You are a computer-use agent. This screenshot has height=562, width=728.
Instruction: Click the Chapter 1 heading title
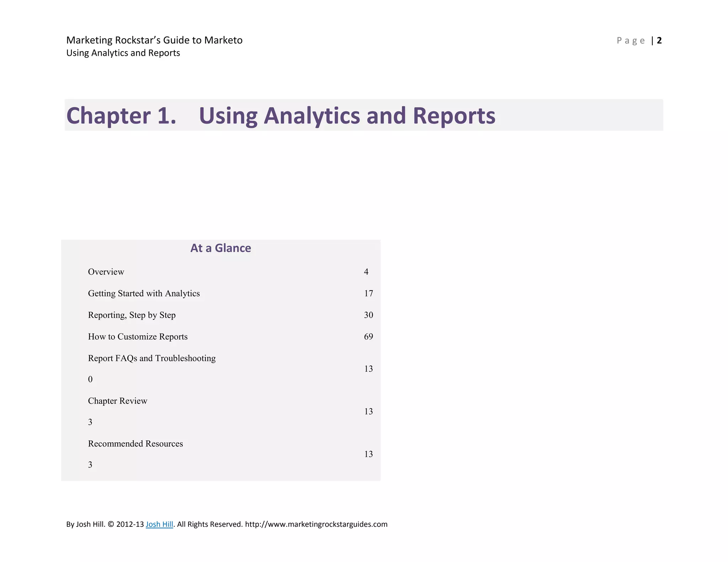[x=280, y=115]
